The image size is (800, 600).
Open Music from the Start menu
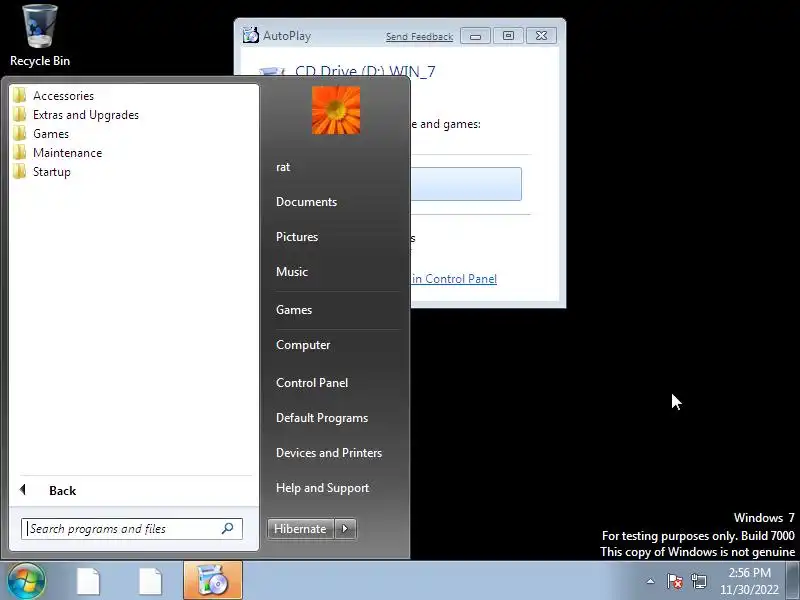(x=292, y=272)
